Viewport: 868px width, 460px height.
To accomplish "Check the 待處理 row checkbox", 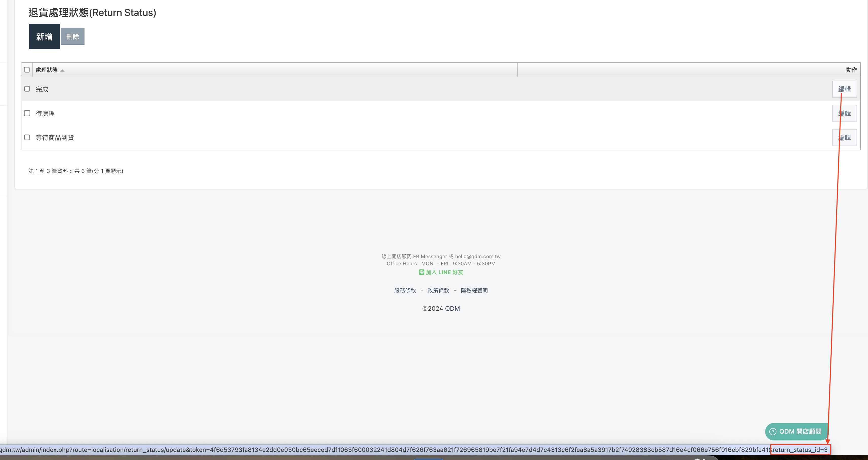I will click(x=27, y=113).
